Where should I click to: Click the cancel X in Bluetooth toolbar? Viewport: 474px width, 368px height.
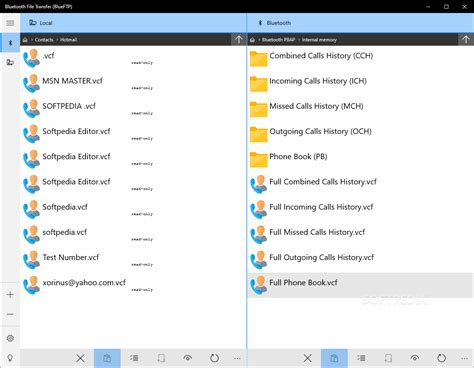[x=308, y=358]
